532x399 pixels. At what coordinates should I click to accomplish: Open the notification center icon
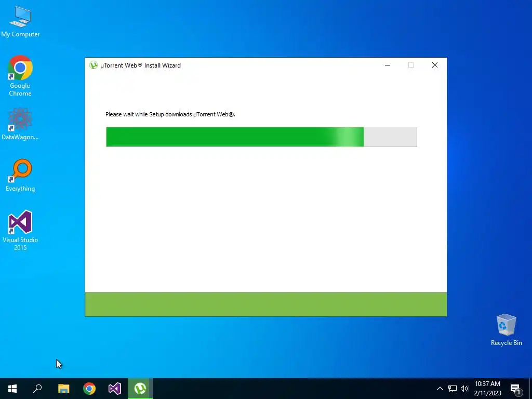515,389
